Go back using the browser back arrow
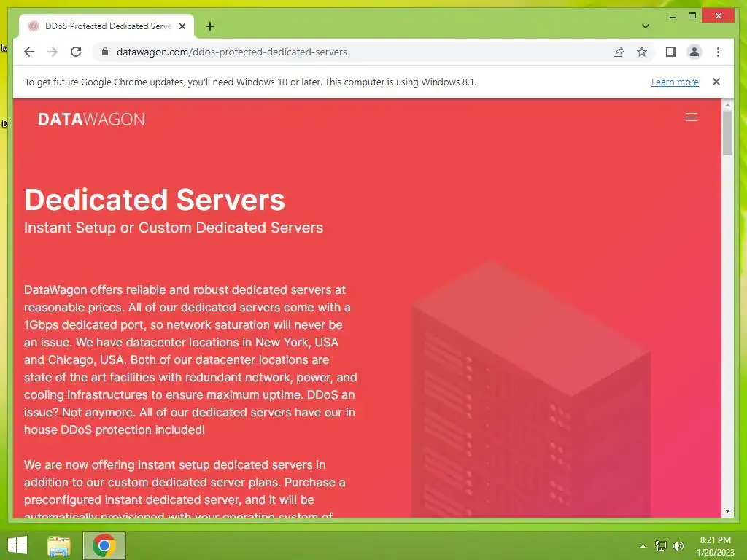The height and width of the screenshot is (560, 747). pos(29,52)
